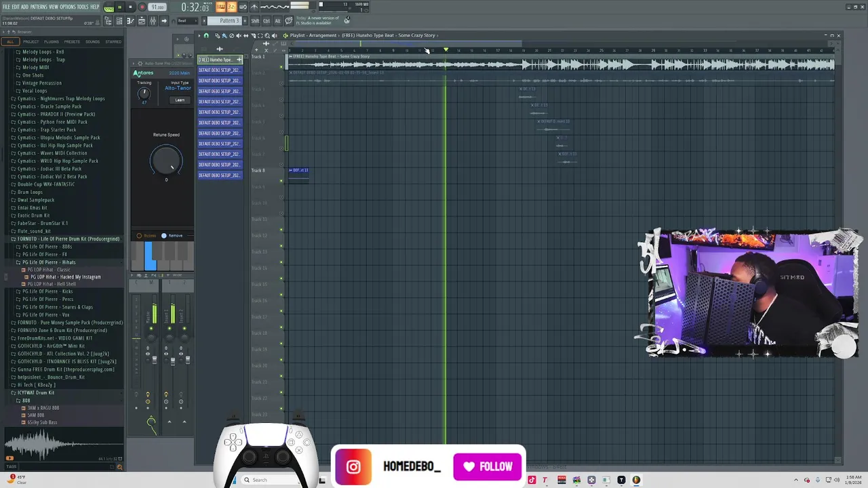Click the record button in the transport panel
Image resolution: width=868 pixels, height=488 pixels.
142,7
